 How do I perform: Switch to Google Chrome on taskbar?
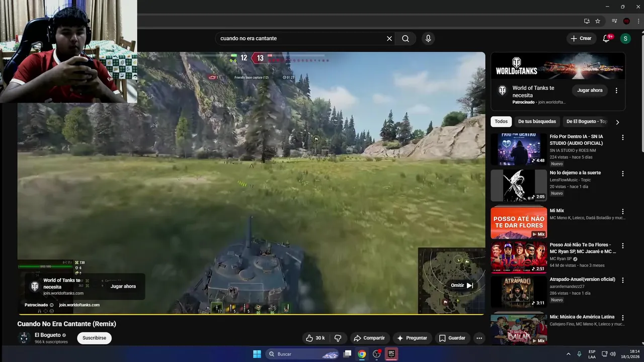click(362, 354)
